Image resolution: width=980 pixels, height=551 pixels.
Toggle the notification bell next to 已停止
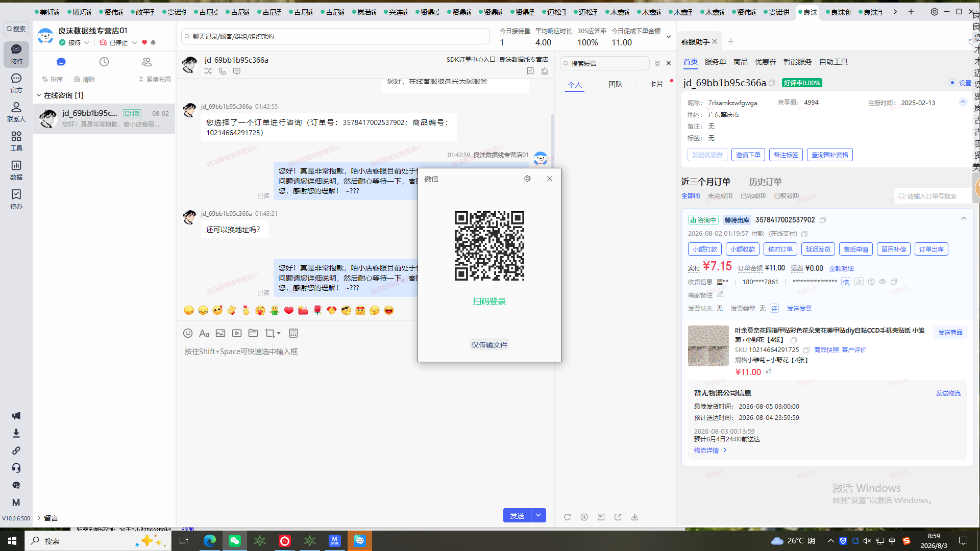153,43
